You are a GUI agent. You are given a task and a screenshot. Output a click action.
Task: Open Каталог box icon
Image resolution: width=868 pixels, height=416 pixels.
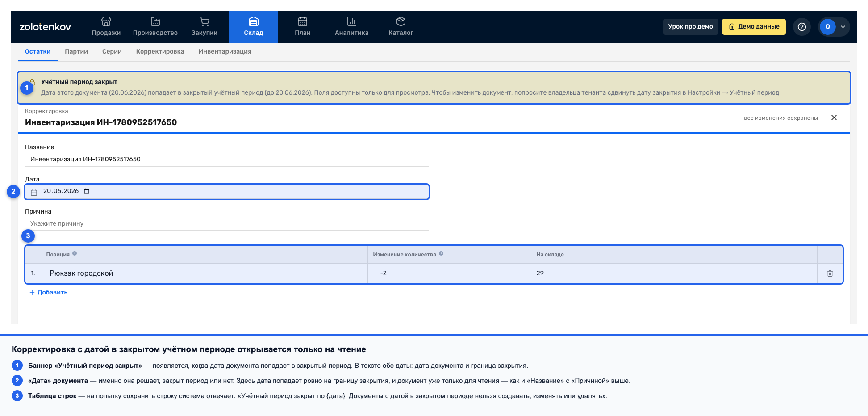(401, 21)
